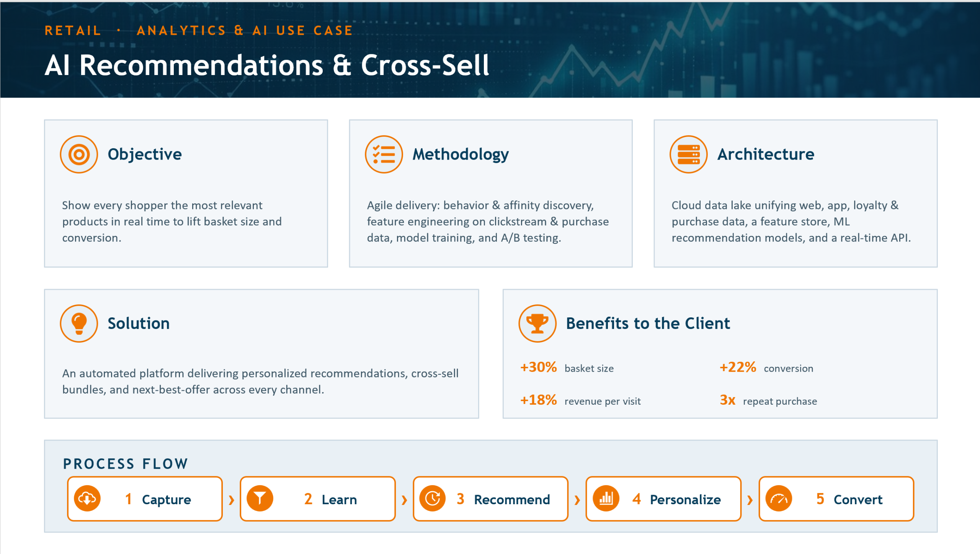The width and height of the screenshot is (980, 554).
Task: Click the Learn funnel filter icon
Action: point(260,498)
